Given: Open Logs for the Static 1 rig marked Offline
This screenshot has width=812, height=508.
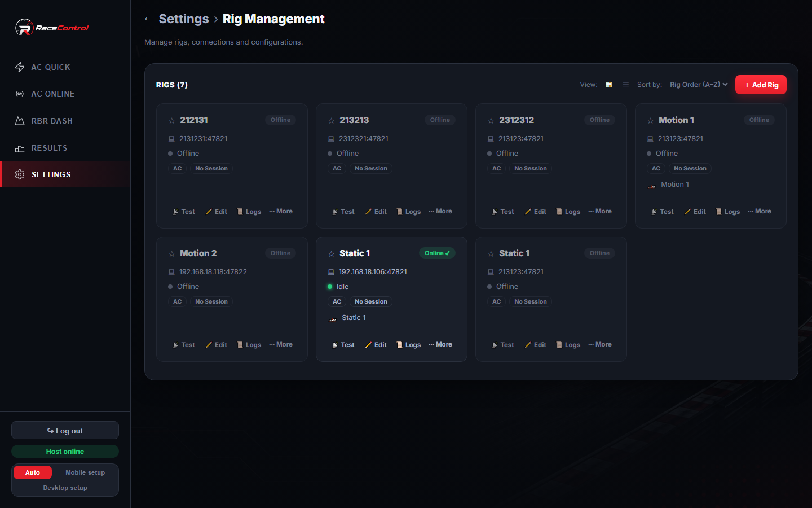Looking at the screenshot, I should (568, 345).
